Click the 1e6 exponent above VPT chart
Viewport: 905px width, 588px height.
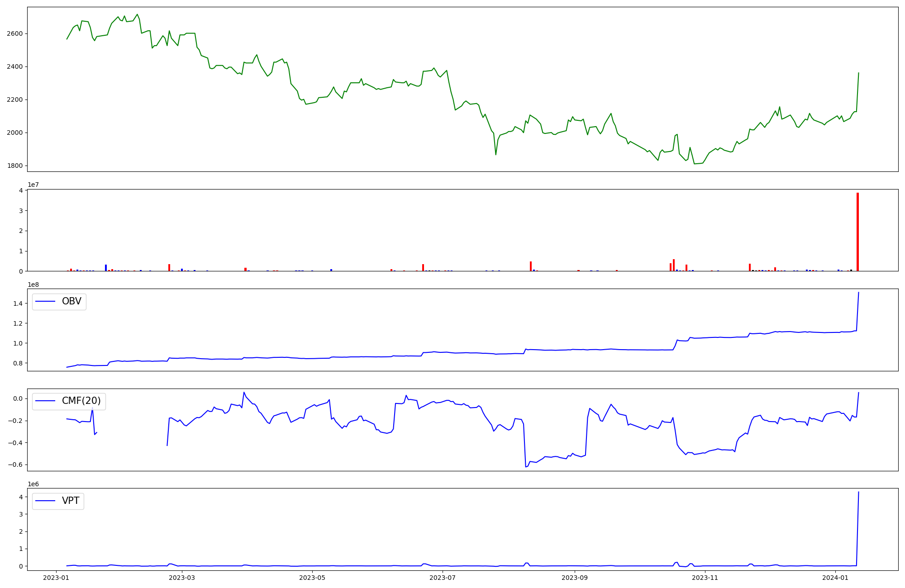(x=33, y=484)
